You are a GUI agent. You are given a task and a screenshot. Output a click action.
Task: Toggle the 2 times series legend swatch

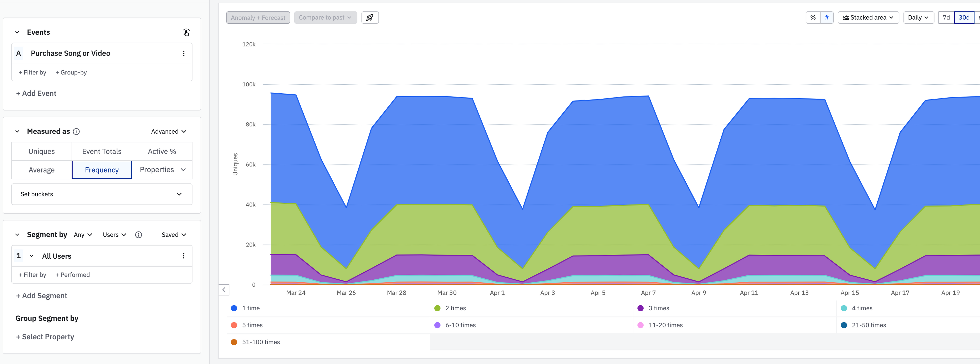pos(437,308)
